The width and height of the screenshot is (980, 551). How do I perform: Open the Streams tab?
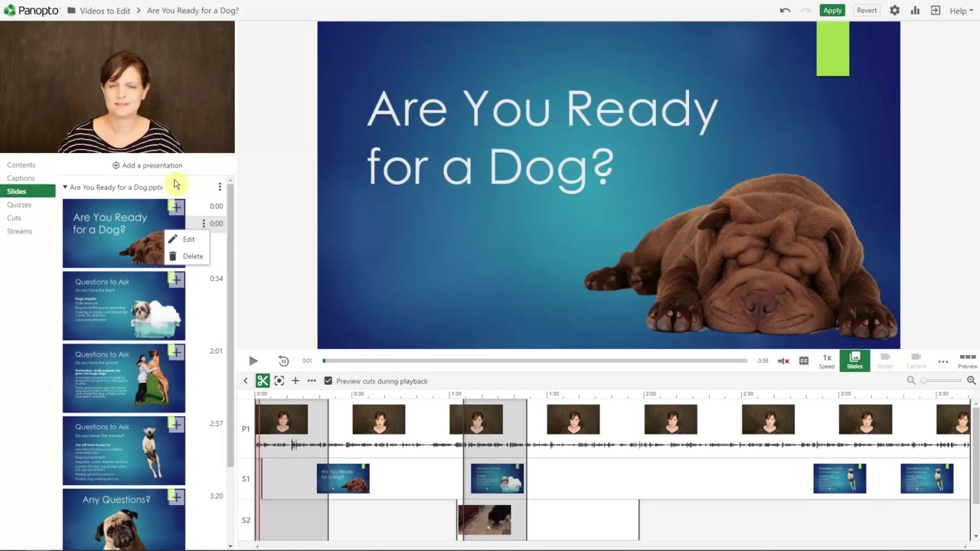(20, 231)
